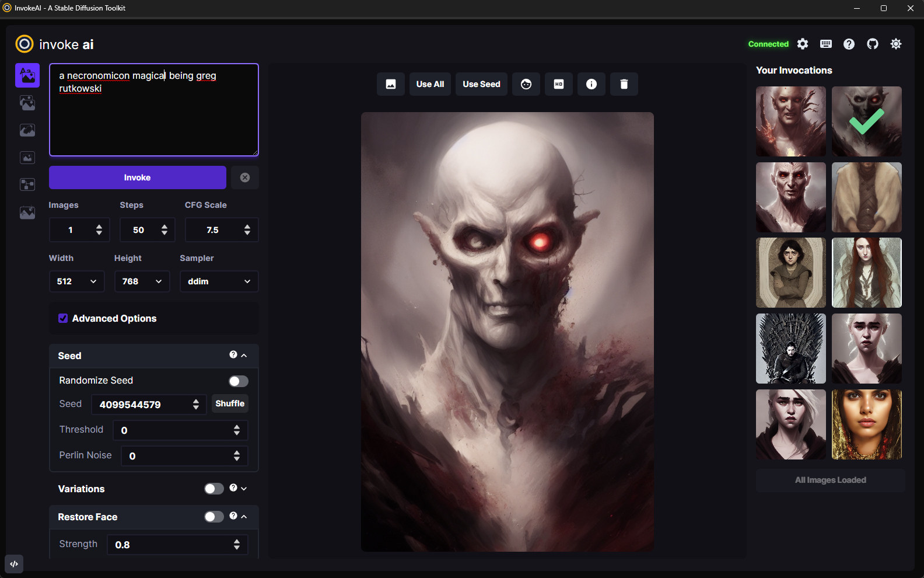Delete the current image with trash icon

click(x=624, y=84)
